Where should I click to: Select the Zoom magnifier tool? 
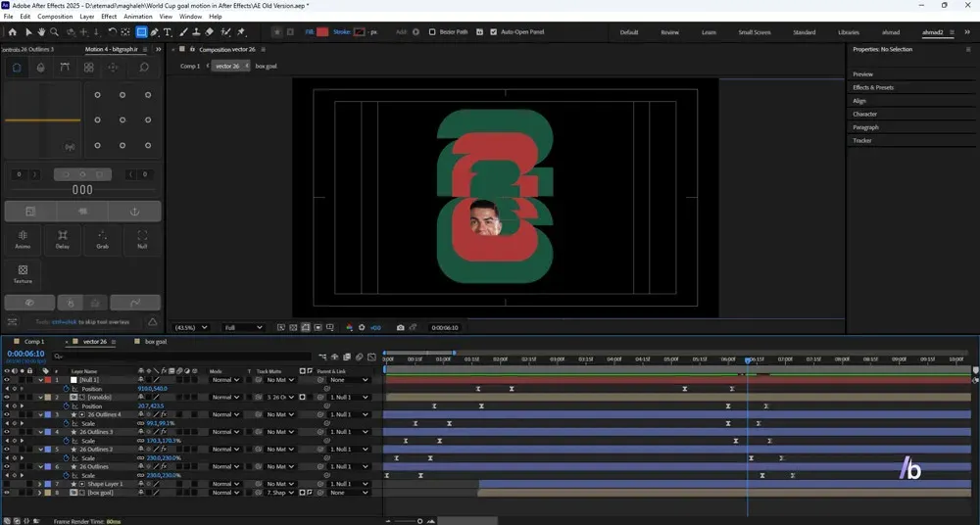(54, 32)
